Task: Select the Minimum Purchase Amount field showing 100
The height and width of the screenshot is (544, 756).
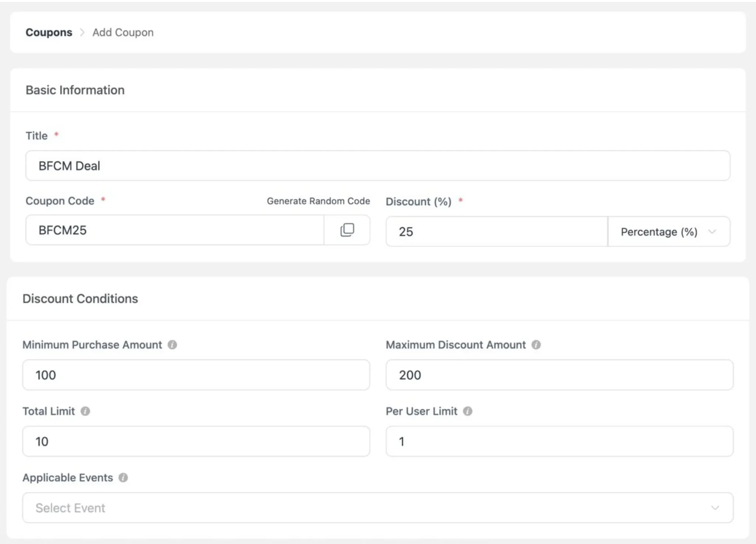Action: (196, 375)
